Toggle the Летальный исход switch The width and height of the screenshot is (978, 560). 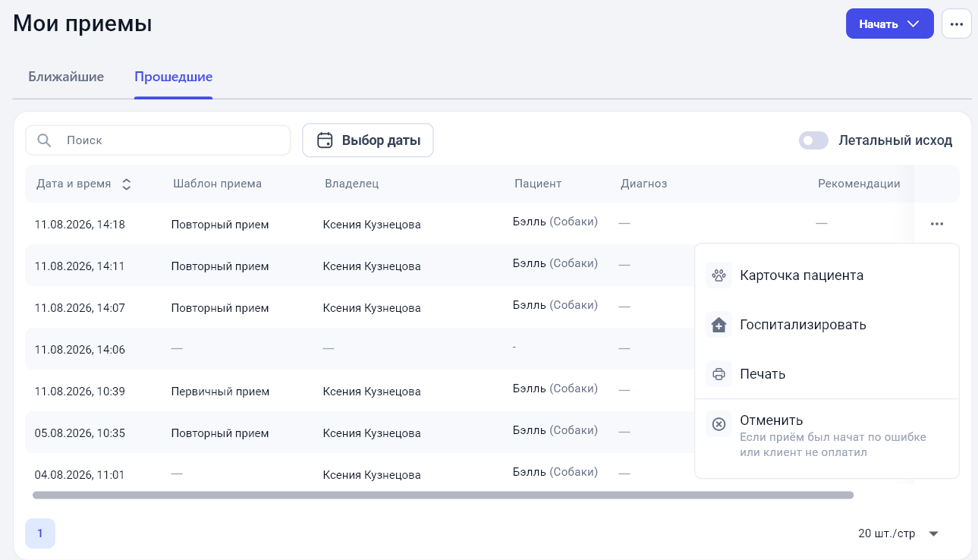click(x=813, y=140)
